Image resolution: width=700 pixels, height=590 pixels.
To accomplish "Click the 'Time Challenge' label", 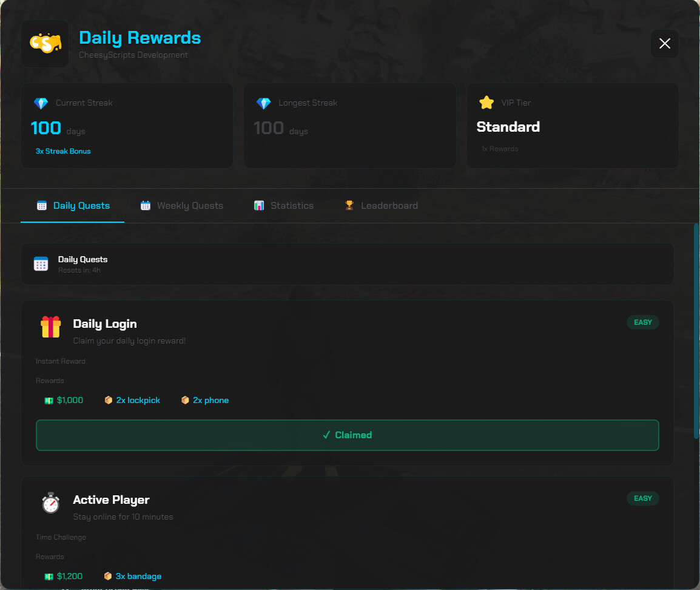I will click(61, 537).
